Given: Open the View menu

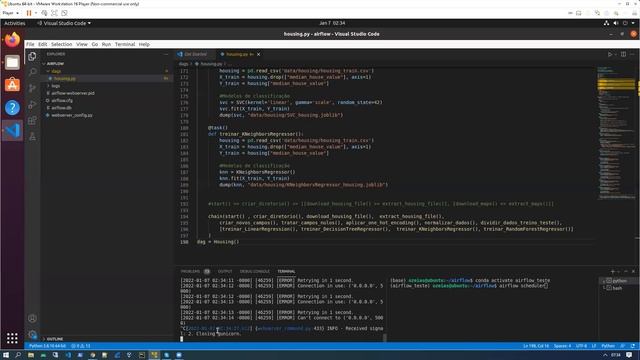Looking at the screenshot, I should click(x=82, y=44).
